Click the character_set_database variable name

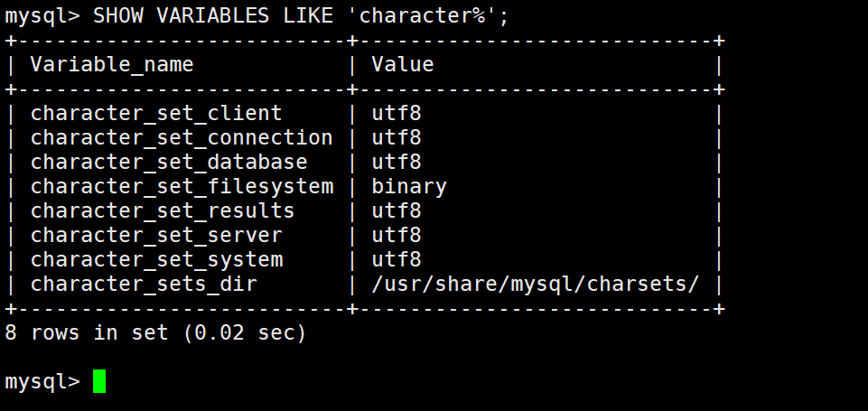pos(169,162)
